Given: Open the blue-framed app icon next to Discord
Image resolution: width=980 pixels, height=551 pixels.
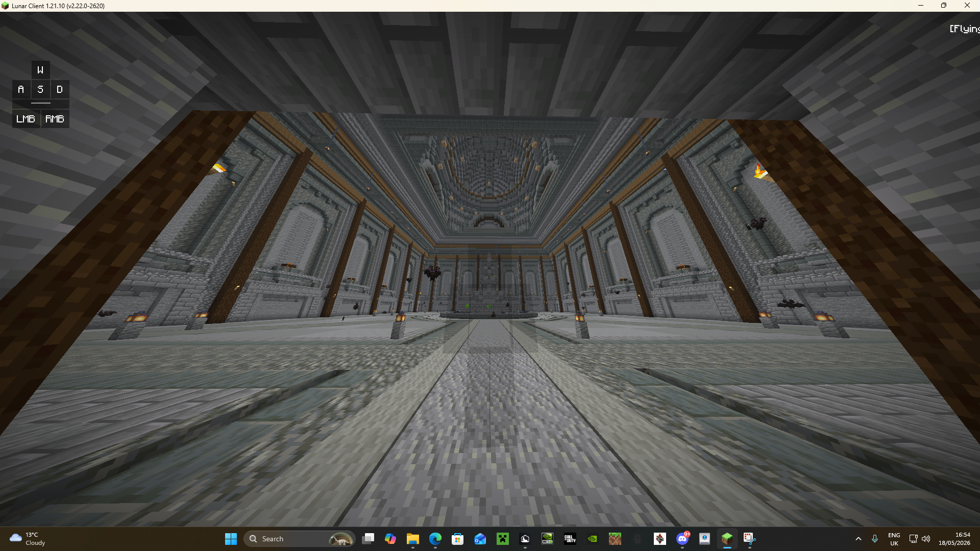Looking at the screenshot, I should click(705, 539).
